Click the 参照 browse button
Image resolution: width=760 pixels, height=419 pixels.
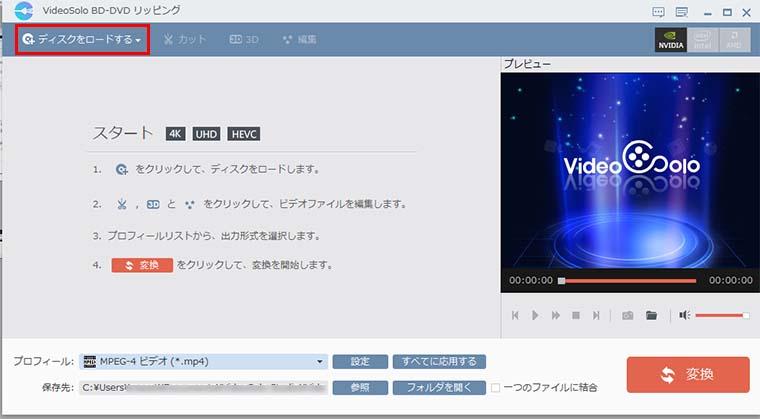pos(359,387)
